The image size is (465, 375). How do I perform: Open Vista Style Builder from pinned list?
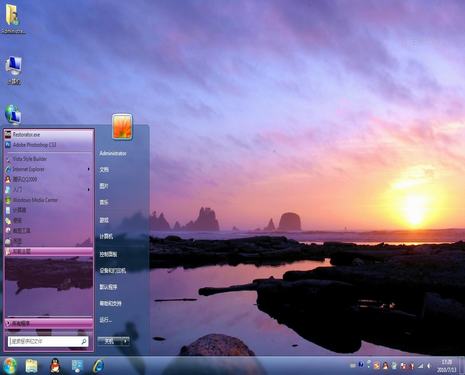pyautogui.click(x=49, y=159)
